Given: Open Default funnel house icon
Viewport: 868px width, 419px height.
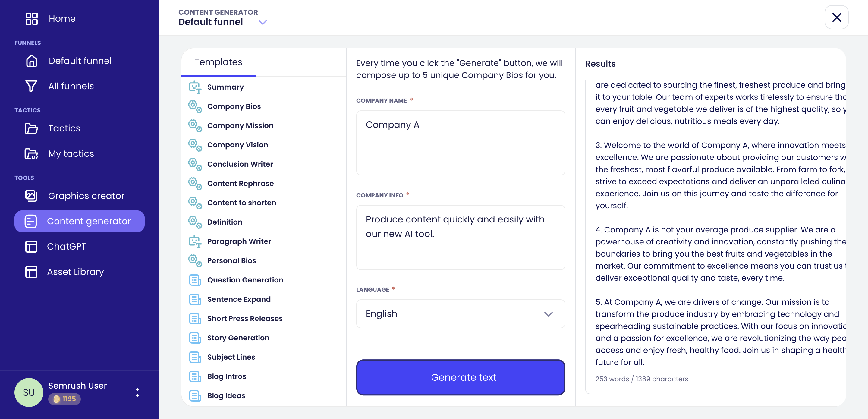Looking at the screenshot, I should coord(31,61).
